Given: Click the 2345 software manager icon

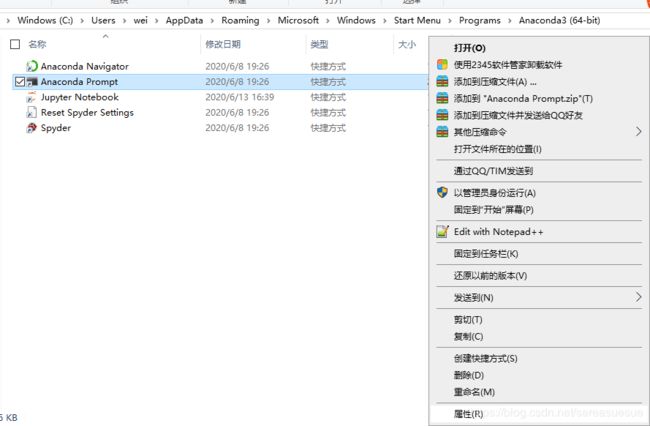Looking at the screenshot, I should [442, 65].
